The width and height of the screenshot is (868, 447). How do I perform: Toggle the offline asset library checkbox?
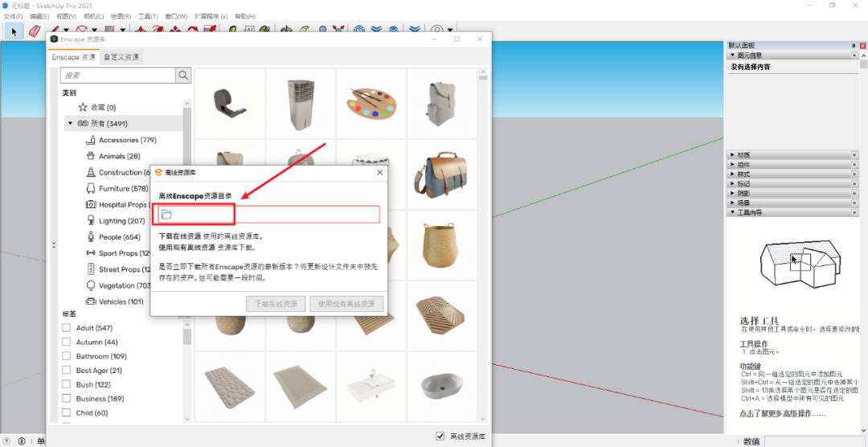pos(440,436)
